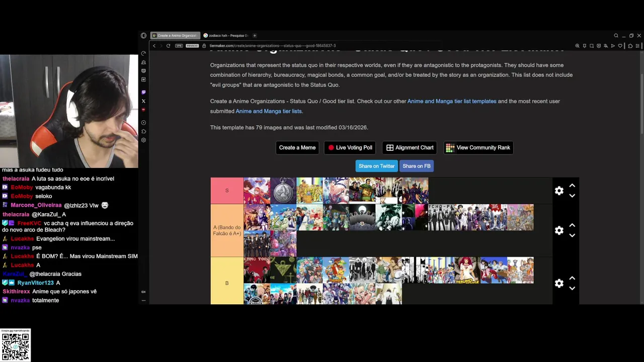Reload the tiermaker page
The width and height of the screenshot is (644, 362).
[168, 46]
